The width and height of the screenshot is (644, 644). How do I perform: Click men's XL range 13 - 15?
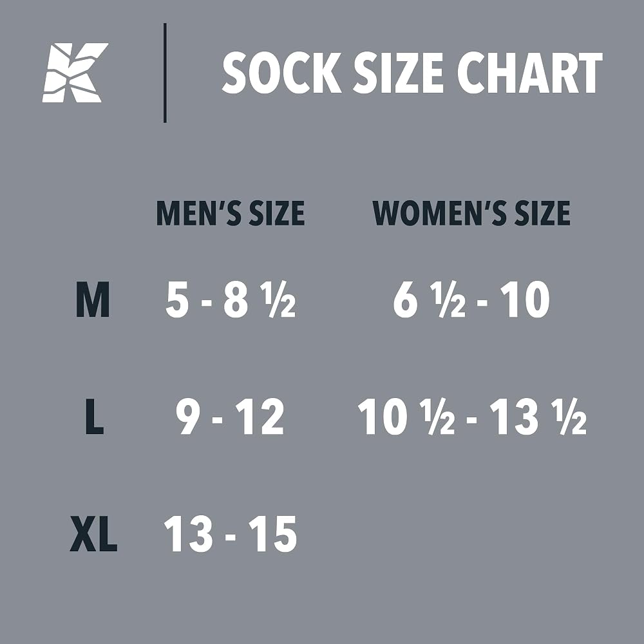230,533
